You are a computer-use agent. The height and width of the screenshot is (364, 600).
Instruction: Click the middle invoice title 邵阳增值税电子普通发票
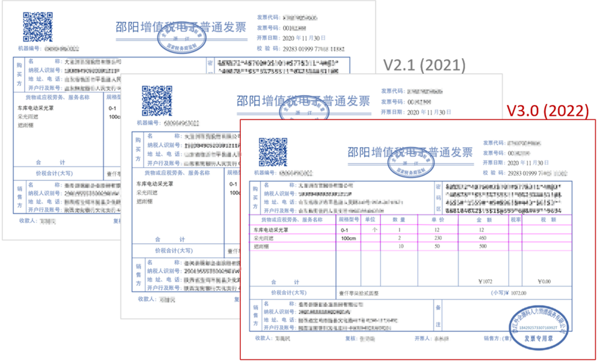tap(303, 101)
